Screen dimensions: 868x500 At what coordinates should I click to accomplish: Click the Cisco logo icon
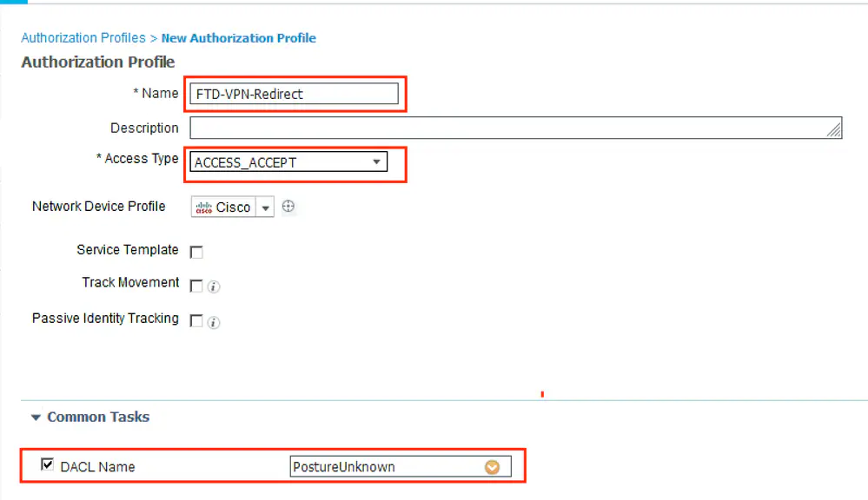click(x=204, y=207)
